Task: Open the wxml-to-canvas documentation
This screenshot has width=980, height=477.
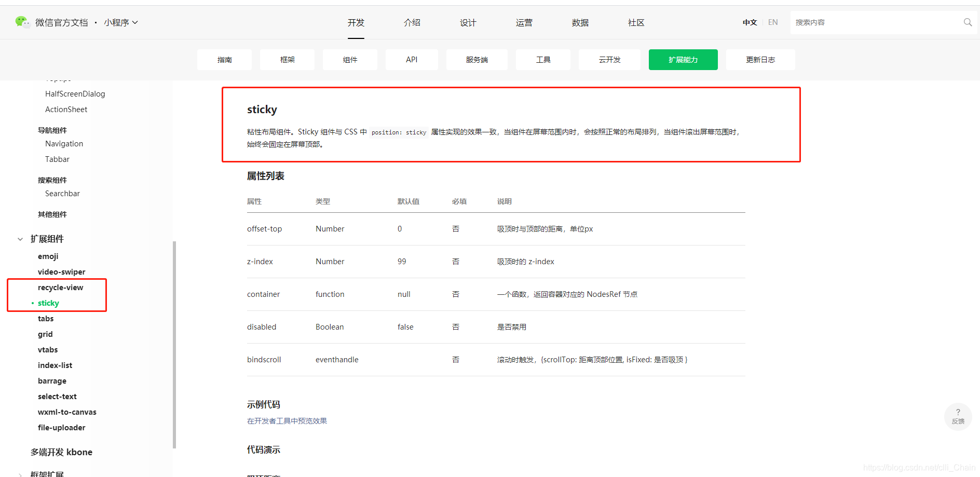Action: click(67, 412)
